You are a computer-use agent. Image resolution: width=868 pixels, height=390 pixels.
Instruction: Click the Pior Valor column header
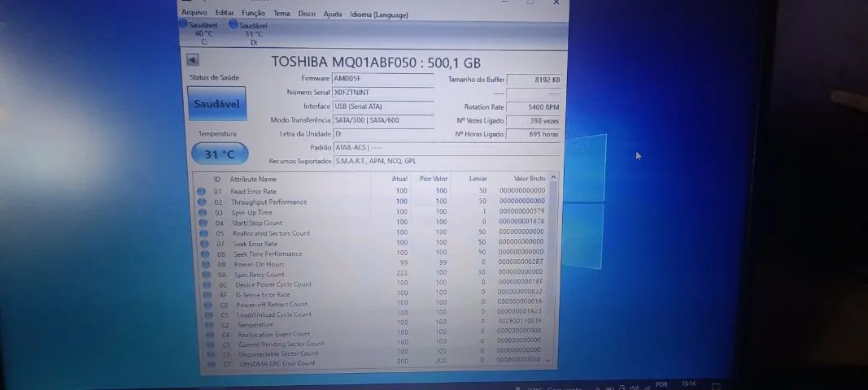(434, 179)
